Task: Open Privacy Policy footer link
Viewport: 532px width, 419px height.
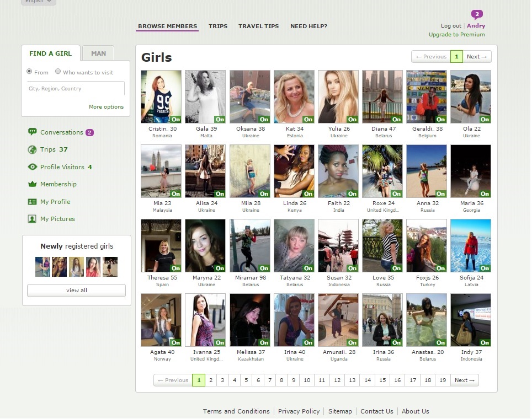Action: (299, 411)
